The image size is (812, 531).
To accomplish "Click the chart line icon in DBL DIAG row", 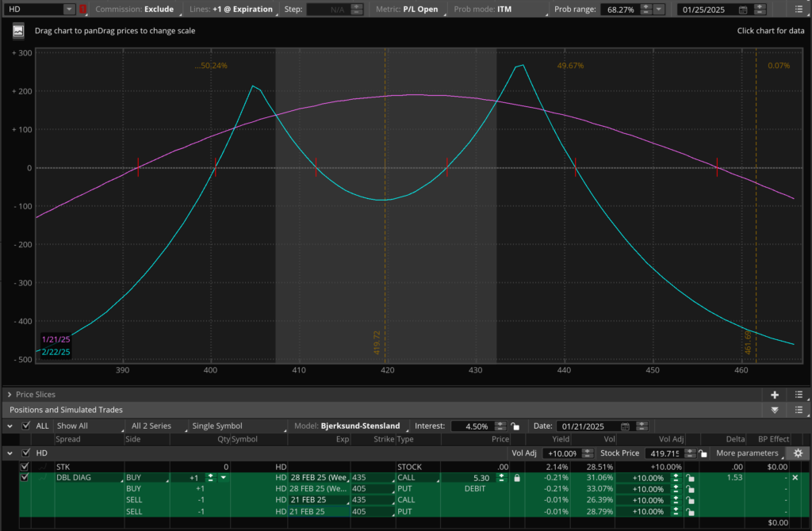I will (x=43, y=478).
